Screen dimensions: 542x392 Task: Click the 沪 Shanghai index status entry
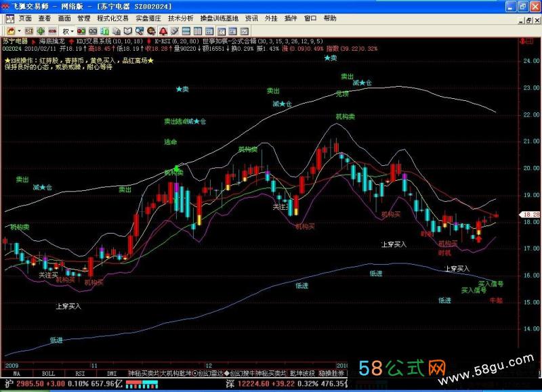click(64, 383)
